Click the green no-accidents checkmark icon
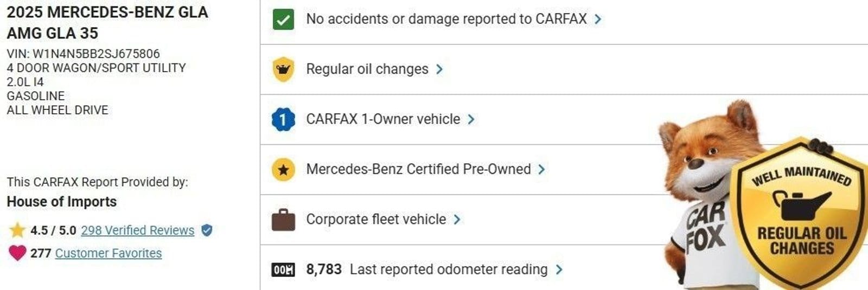Image resolution: width=868 pixels, height=290 pixels. click(283, 20)
